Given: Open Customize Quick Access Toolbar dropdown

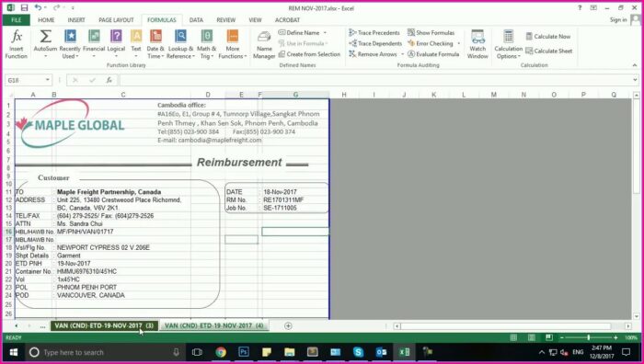Looking at the screenshot, I should 73,7.
